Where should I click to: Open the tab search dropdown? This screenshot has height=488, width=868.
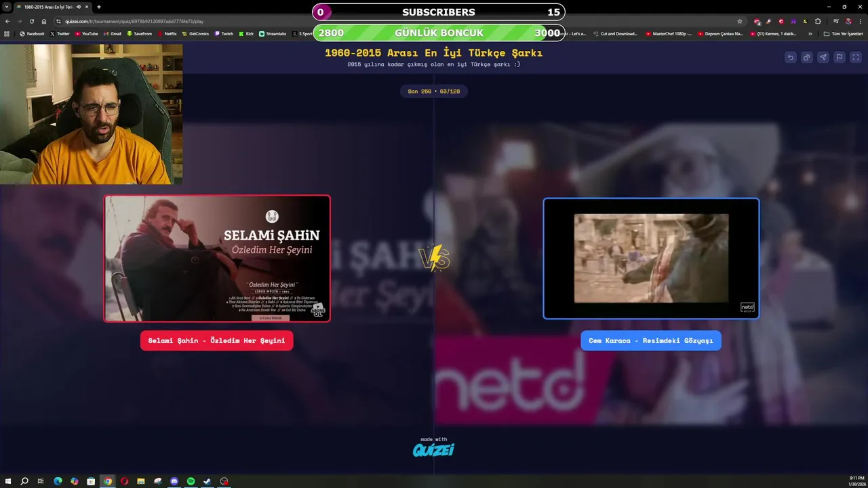pyautogui.click(x=7, y=7)
